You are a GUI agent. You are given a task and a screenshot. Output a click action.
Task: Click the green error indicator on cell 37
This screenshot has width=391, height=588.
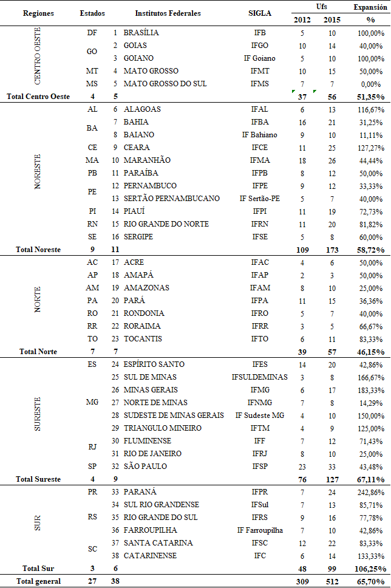[293, 92]
